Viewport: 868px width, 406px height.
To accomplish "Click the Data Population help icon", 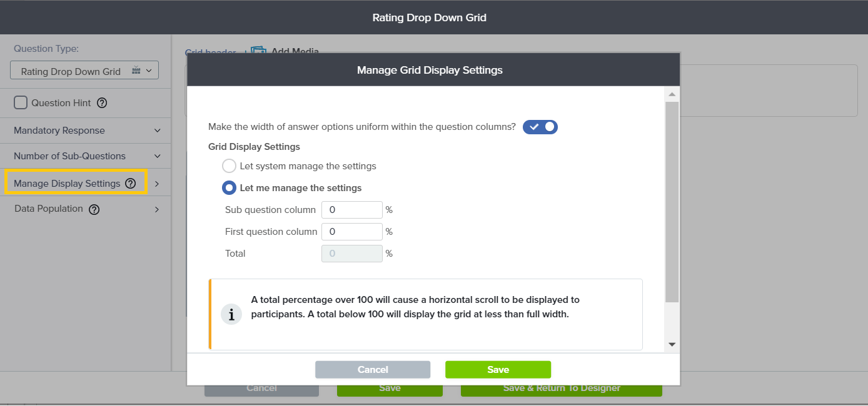I will (94, 209).
